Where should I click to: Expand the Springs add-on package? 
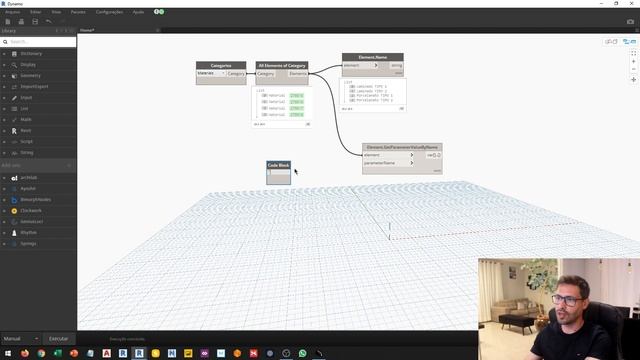click(x=4, y=244)
